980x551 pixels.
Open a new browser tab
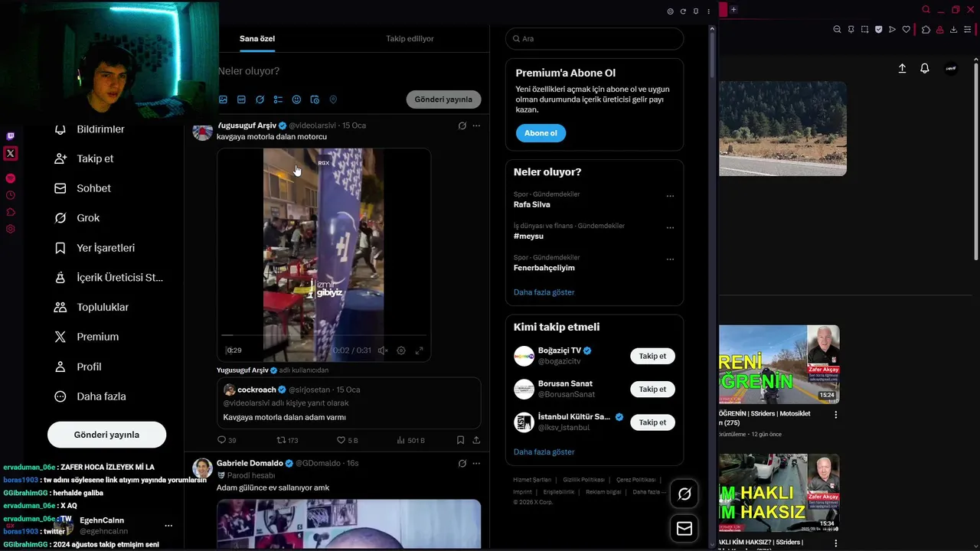[x=733, y=10]
